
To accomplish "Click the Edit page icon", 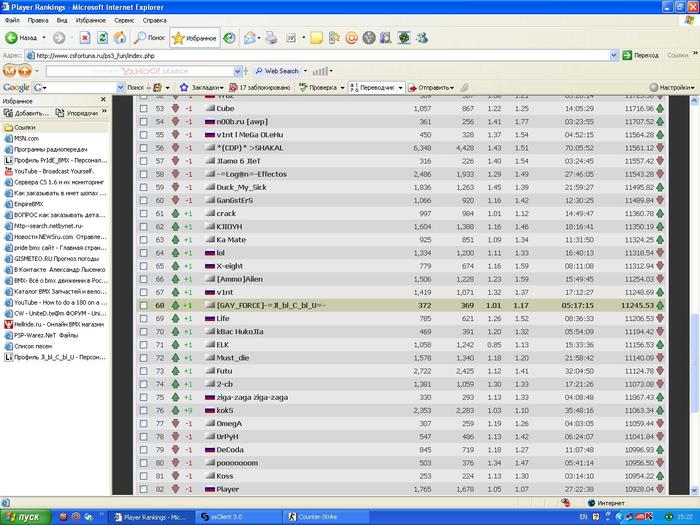I will tap(291, 38).
